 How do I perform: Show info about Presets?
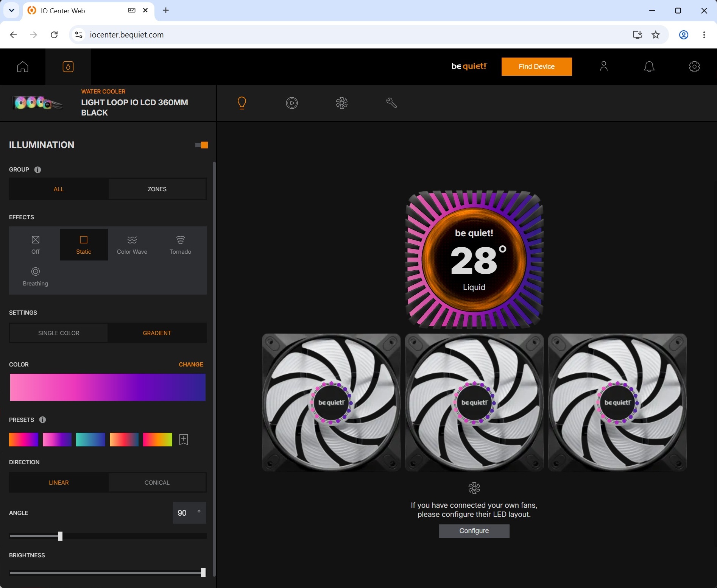pyautogui.click(x=43, y=420)
